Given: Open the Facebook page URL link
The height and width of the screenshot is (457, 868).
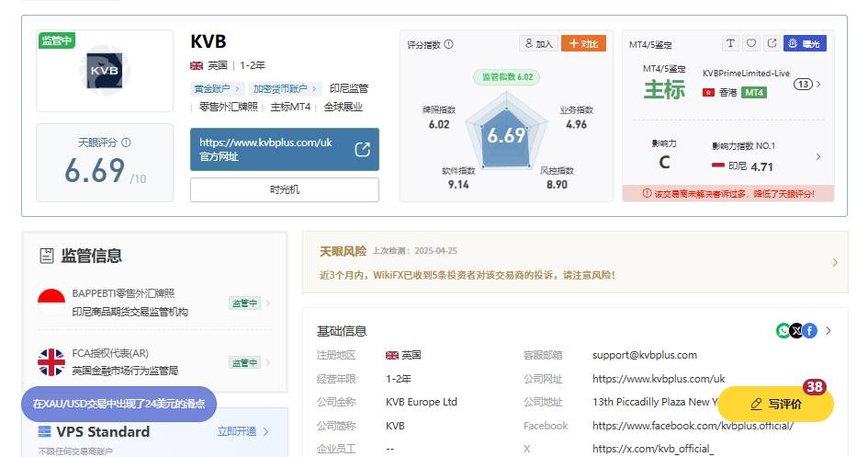Looking at the screenshot, I should click(693, 426).
